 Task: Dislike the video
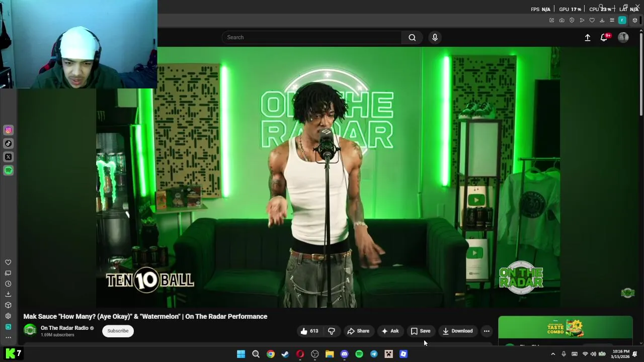[x=332, y=331]
